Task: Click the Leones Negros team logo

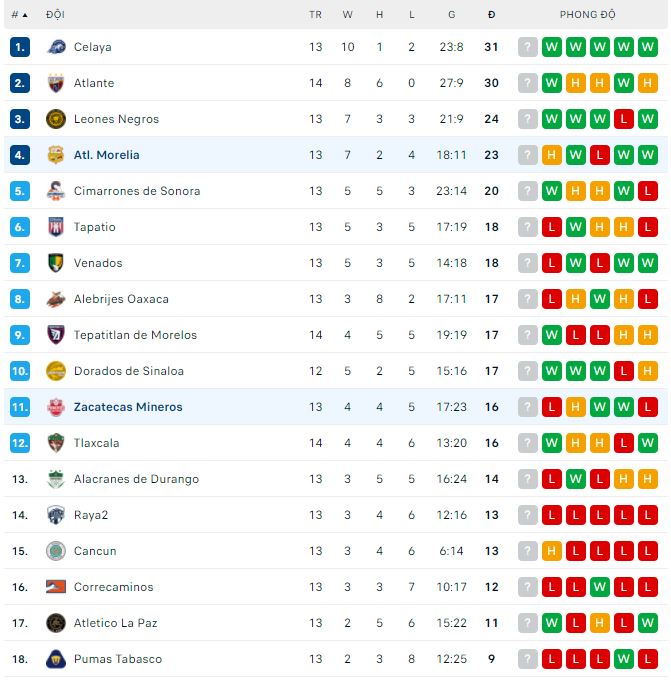Action: (56, 119)
